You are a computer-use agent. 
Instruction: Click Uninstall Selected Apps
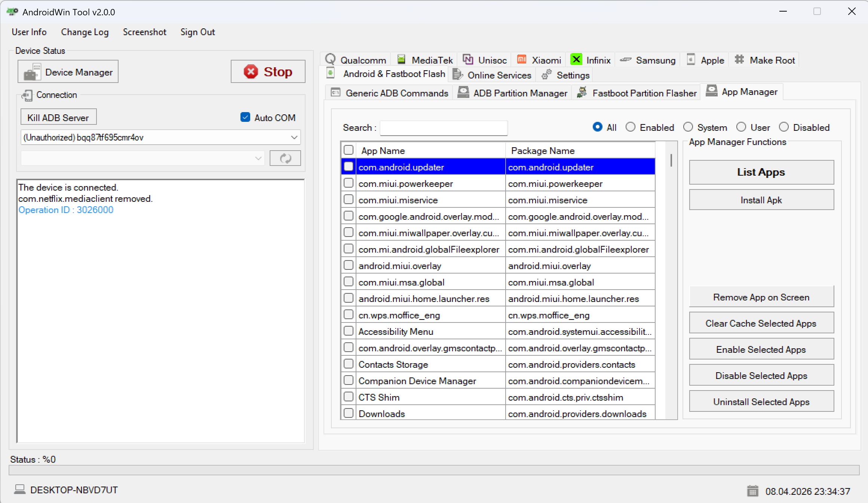click(x=761, y=401)
